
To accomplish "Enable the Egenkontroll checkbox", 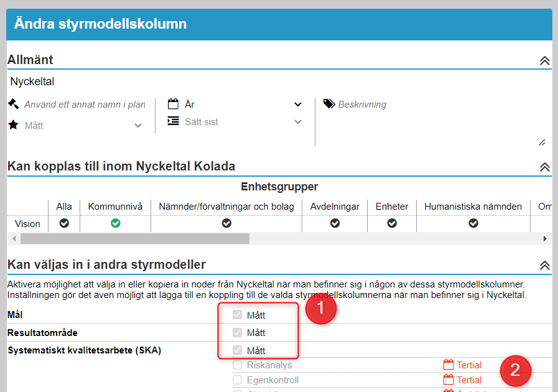I will pos(237,380).
